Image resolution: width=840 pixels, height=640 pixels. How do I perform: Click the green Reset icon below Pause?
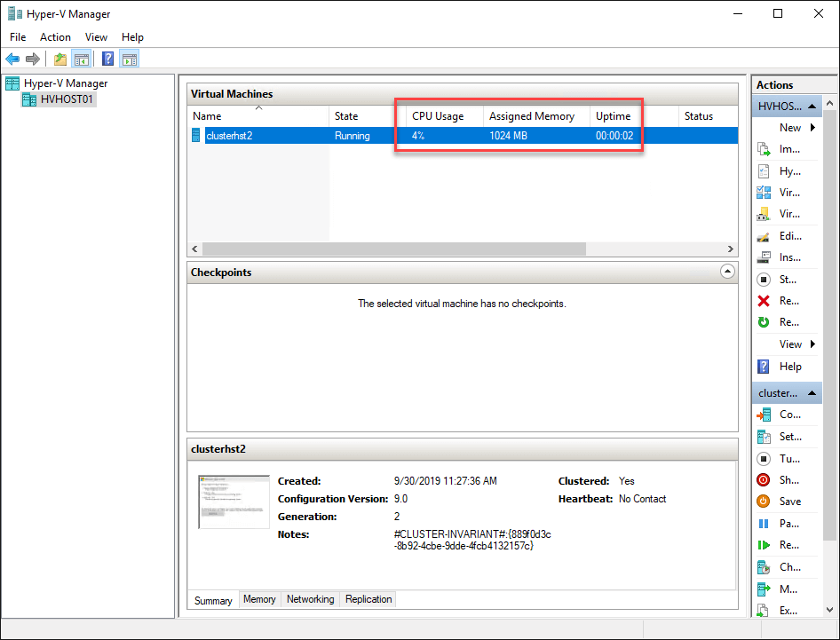tap(764, 545)
